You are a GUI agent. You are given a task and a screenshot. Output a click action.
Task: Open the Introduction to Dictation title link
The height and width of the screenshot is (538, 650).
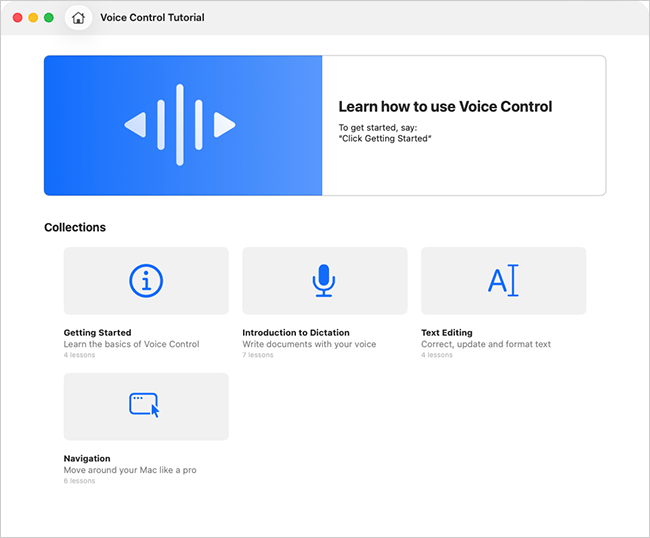[298, 333]
